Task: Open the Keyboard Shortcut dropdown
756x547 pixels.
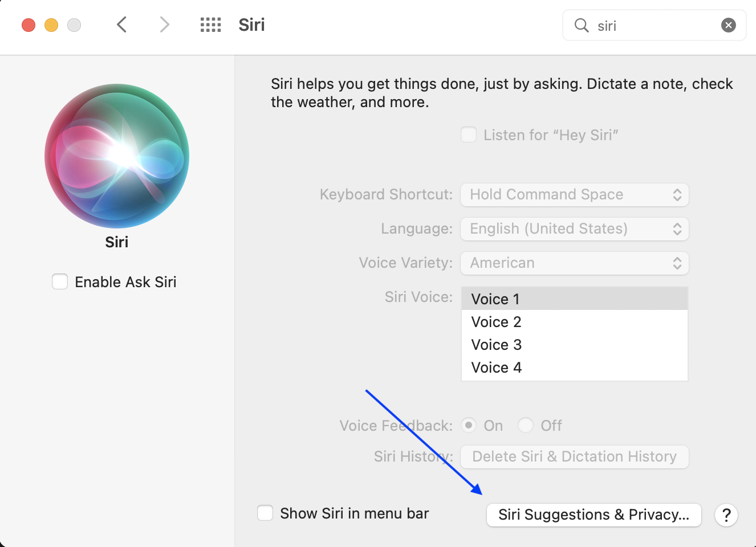Action: pos(574,195)
